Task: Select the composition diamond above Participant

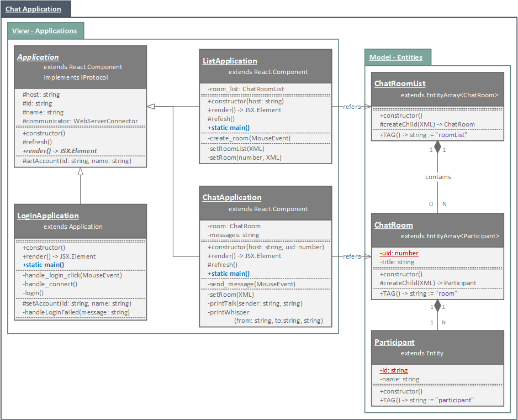Action: (x=438, y=306)
